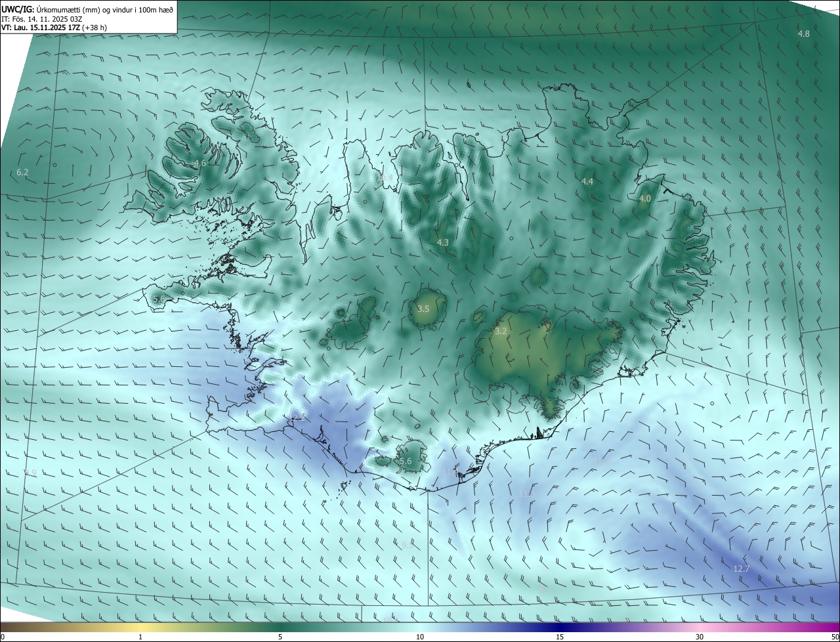Image resolution: width=840 pixels, height=642 pixels.
Task: Click the 'VT: Lau. 15.11.2025 17Z (+38 h)' line
Action: tap(54, 28)
